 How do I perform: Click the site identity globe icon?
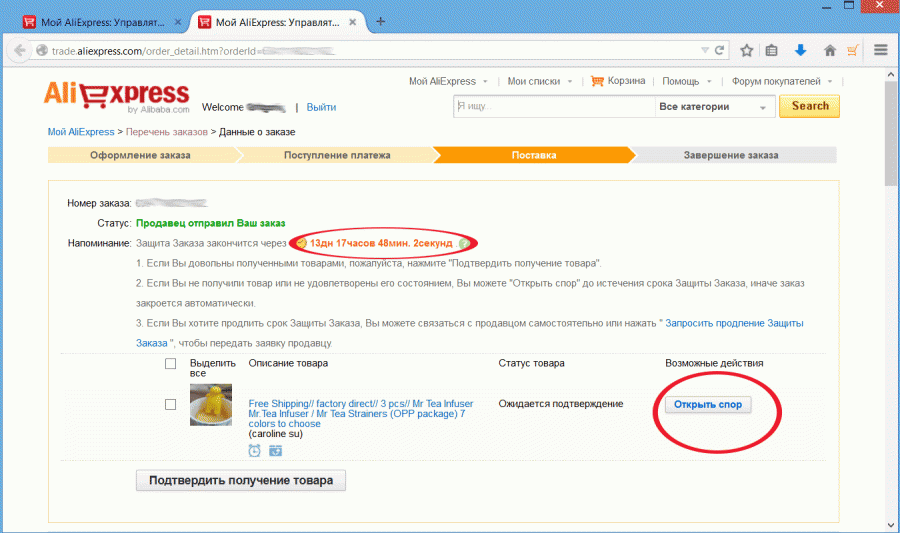point(42,50)
